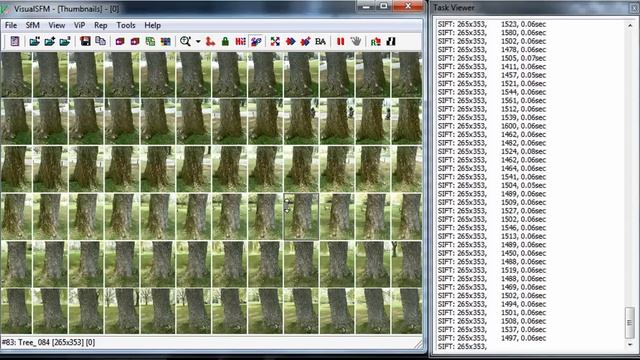Viewport: 640px width, 360px height.
Task: Click the green-red dense reconstruction icon
Action: [376, 41]
